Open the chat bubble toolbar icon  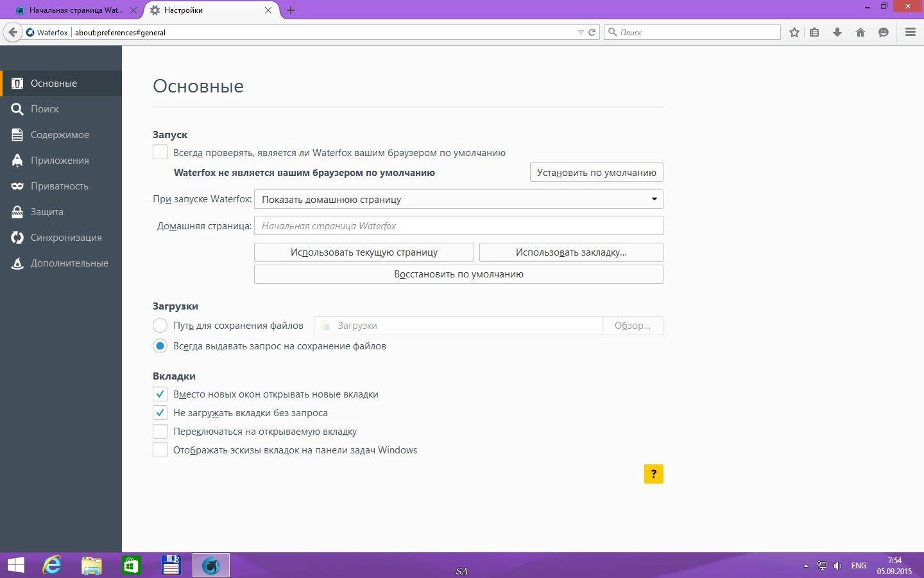[x=884, y=32]
